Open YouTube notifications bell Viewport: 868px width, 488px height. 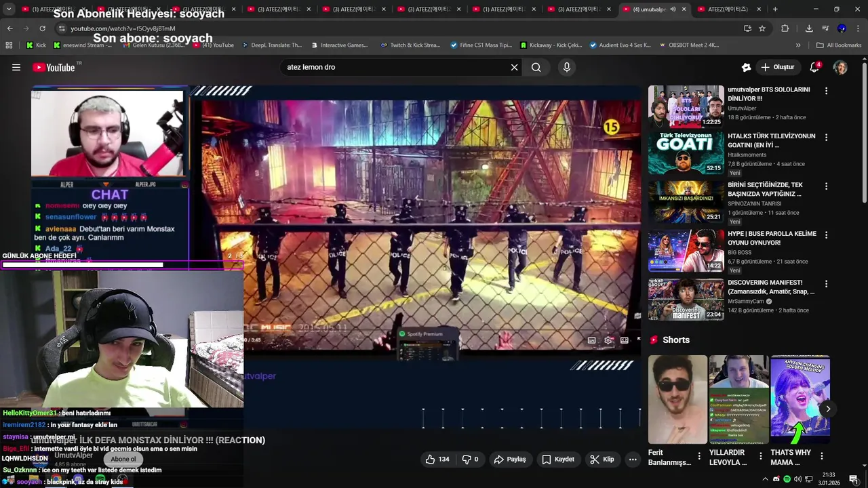pos(814,67)
